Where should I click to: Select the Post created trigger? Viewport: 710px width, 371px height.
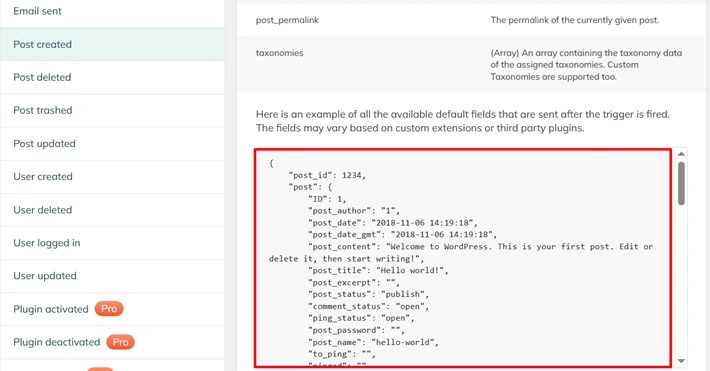[112, 44]
